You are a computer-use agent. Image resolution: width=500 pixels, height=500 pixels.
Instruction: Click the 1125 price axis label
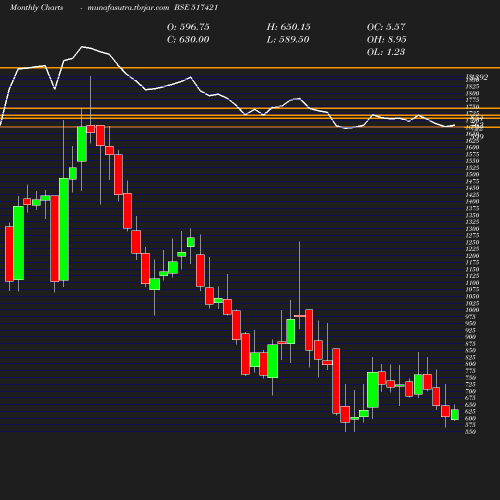tap(472, 276)
